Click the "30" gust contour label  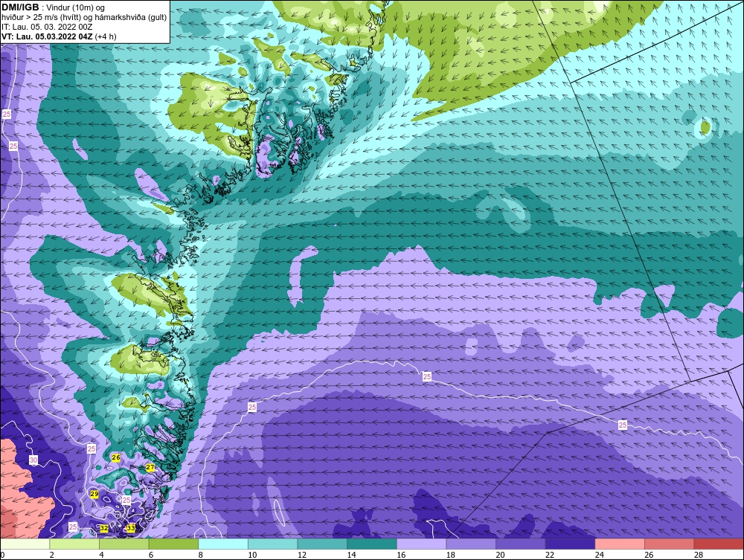[33, 460]
